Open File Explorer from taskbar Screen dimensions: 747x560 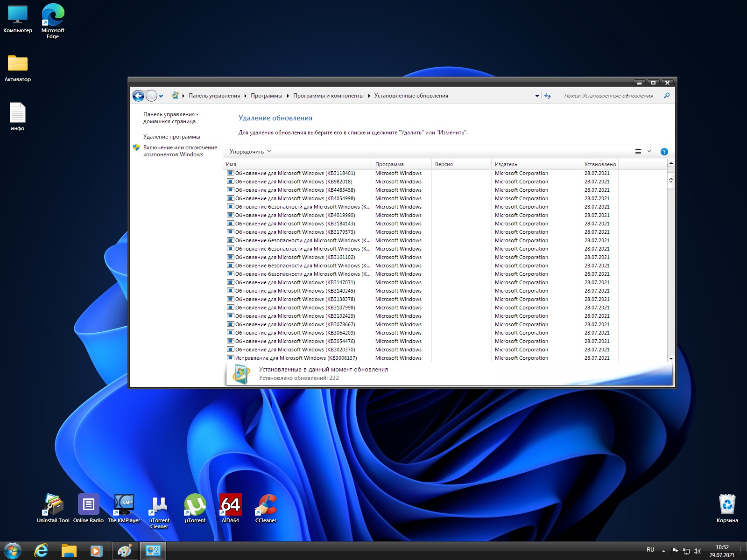coord(69,551)
